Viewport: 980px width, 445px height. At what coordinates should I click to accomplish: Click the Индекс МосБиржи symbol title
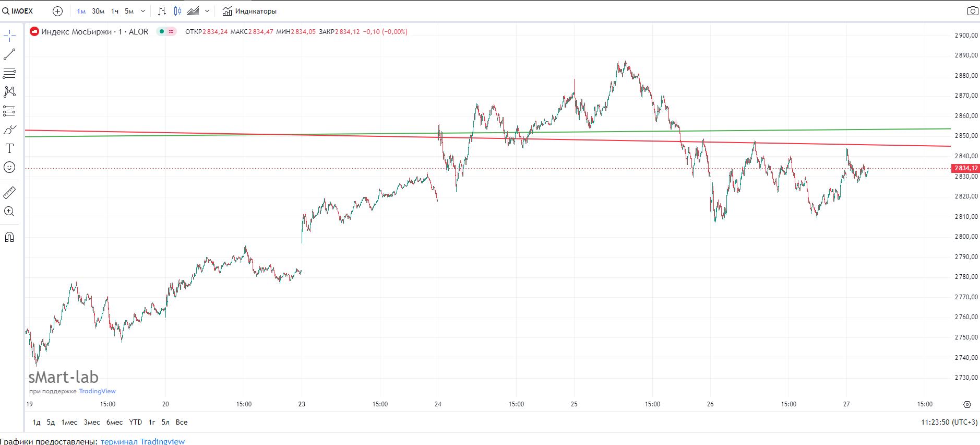click(x=76, y=32)
